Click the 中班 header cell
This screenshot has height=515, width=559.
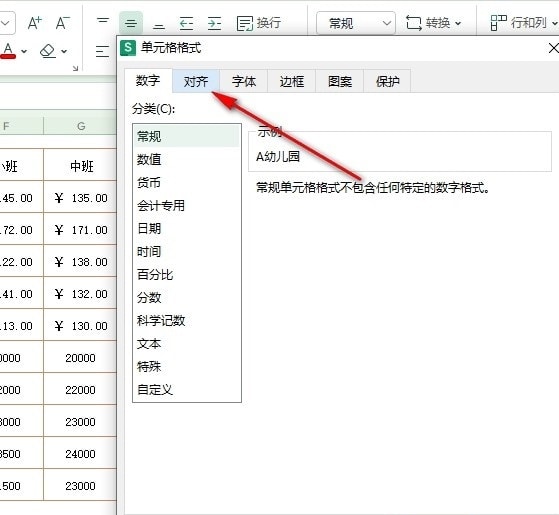point(81,166)
